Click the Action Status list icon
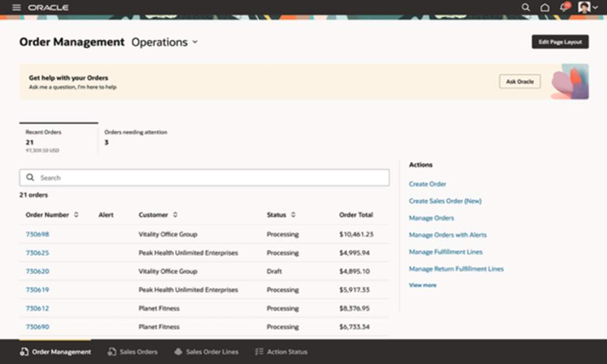 pos(259,352)
